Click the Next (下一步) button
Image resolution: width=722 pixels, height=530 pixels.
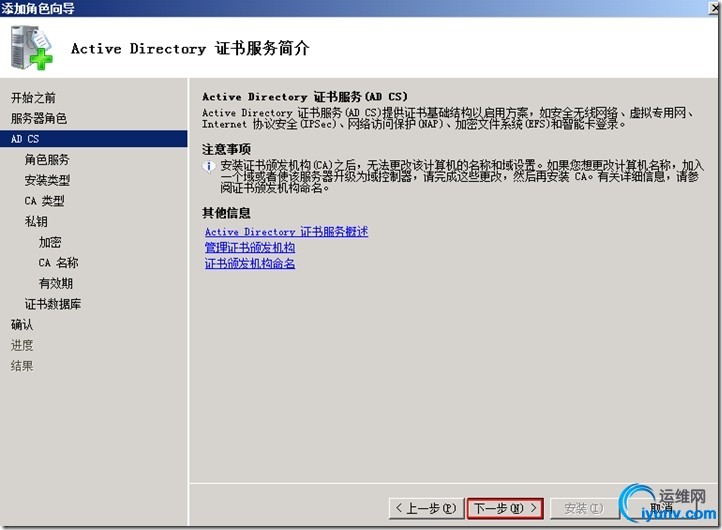[505, 508]
